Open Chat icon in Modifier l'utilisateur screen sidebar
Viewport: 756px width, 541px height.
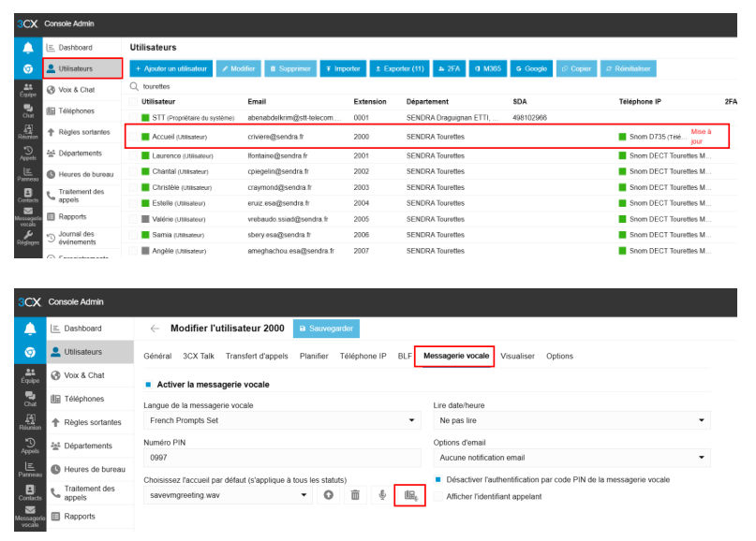tap(30, 399)
